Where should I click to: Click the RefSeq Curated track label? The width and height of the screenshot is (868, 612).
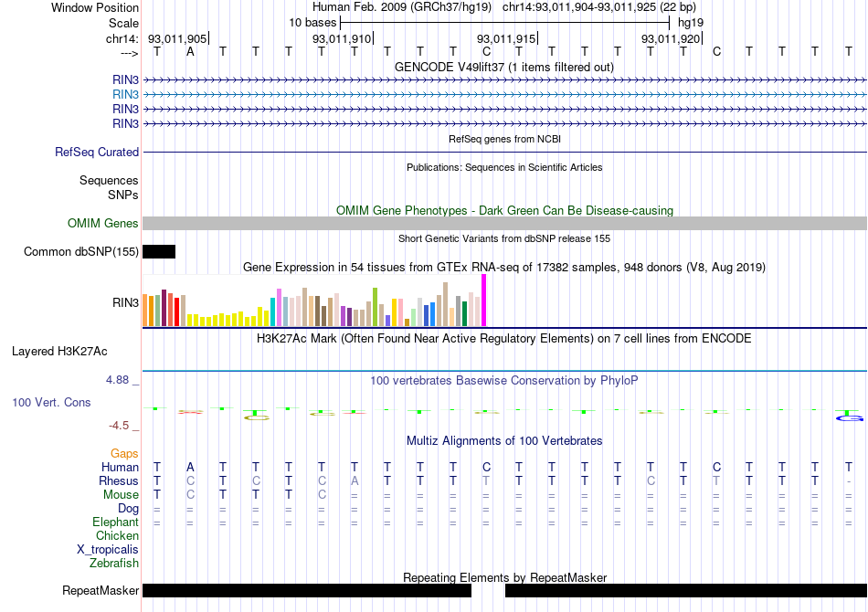pos(96,152)
